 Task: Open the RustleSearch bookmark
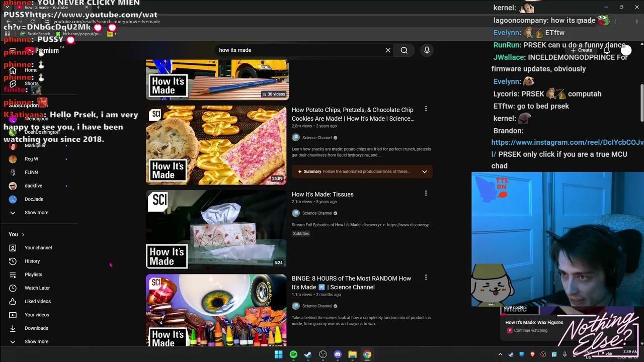click(x=35, y=34)
